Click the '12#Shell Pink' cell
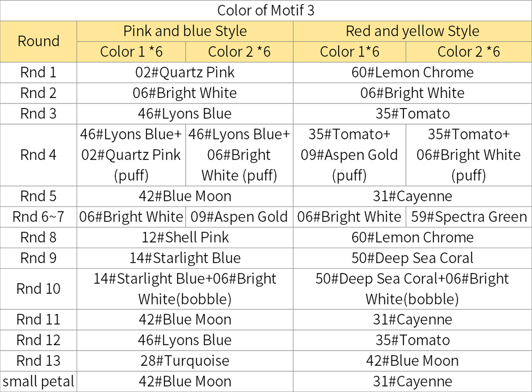This screenshot has height=392, width=532. (185, 237)
